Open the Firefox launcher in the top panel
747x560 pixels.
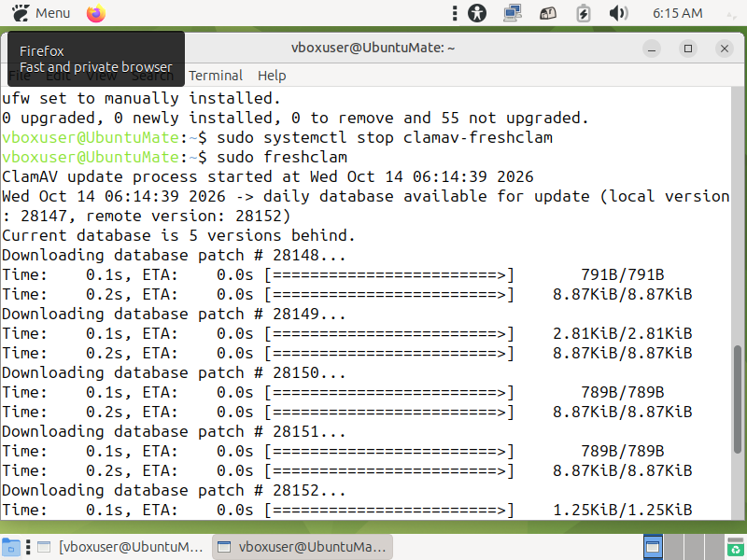(x=96, y=13)
